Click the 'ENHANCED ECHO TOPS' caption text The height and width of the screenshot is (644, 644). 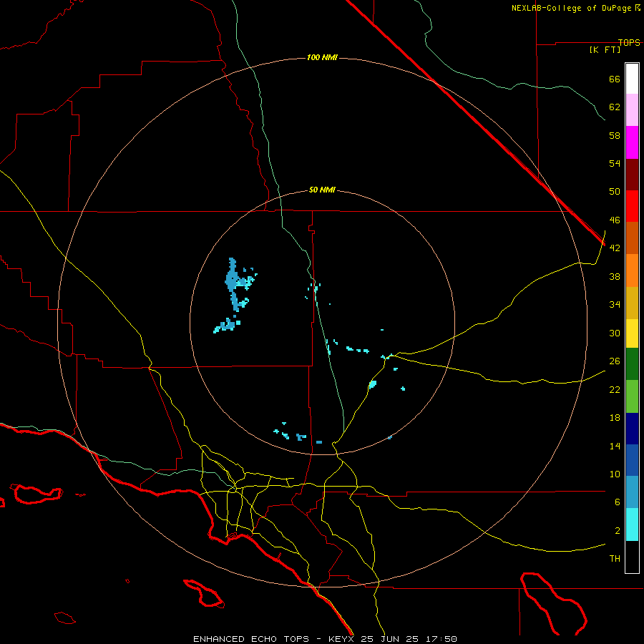coord(251,639)
